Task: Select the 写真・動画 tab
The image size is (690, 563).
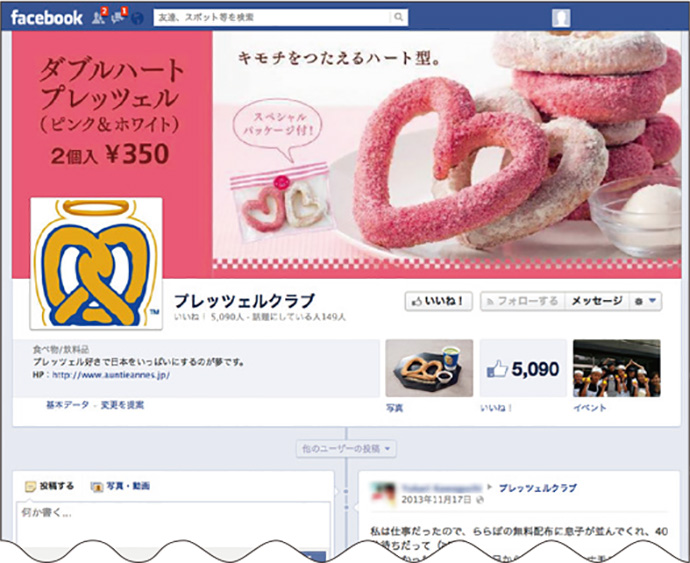Action: point(120,486)
